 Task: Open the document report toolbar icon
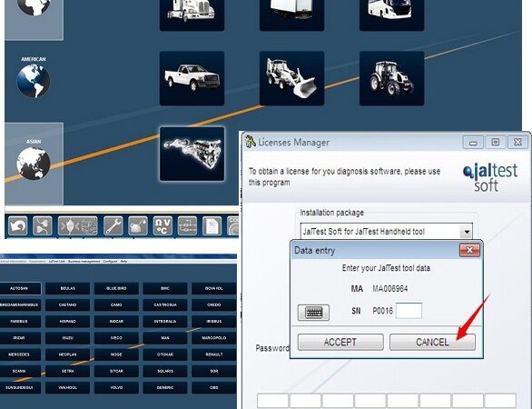click(212, 226)
